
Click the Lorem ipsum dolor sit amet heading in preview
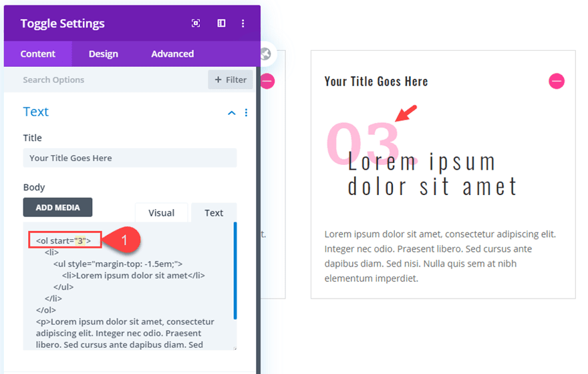coord(432,174)
